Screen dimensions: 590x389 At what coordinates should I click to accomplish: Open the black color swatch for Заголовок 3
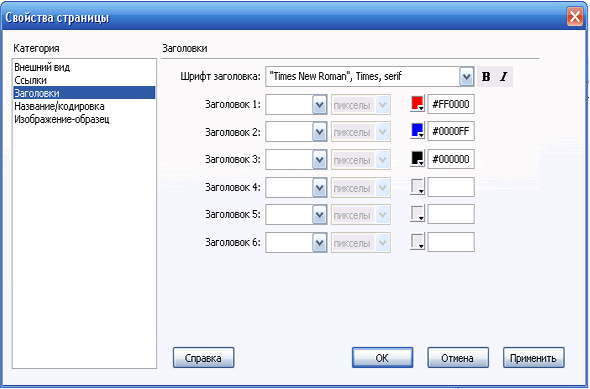417,158
